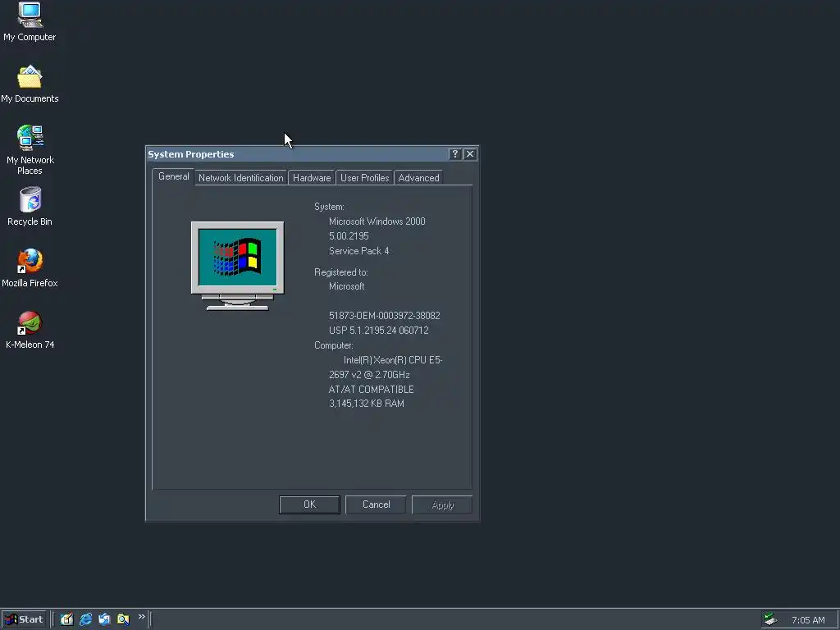Select the My Computer desktop icon
840x630 pixels.
(x=30, y=22)
